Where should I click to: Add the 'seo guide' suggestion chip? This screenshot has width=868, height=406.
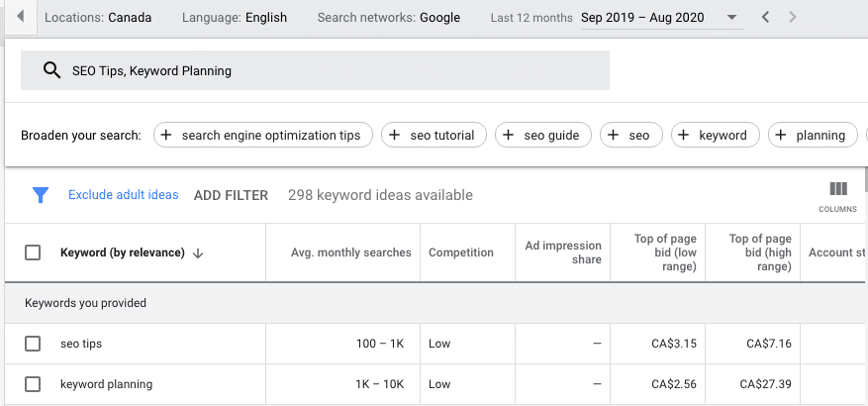(x=543, y=135)
